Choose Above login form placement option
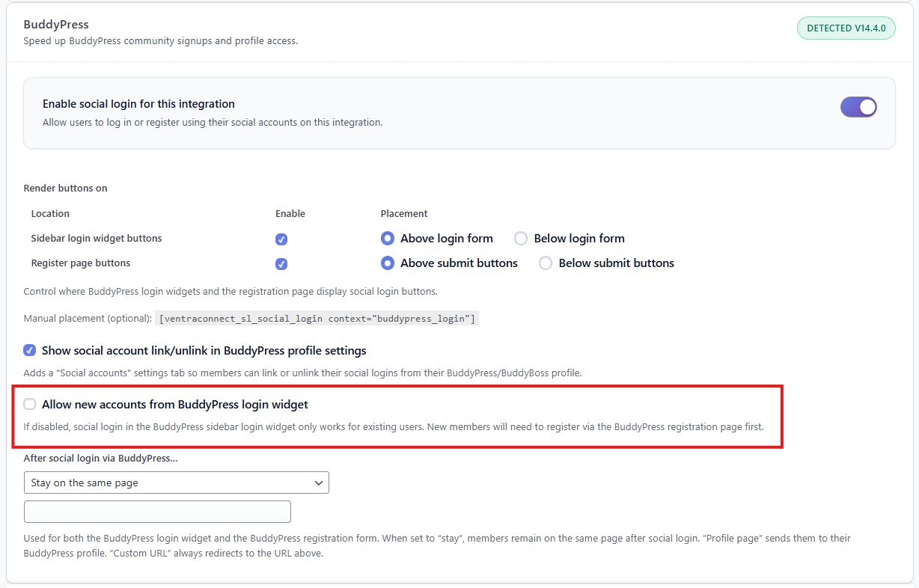919x588 pixels. (x=387, y=238)
